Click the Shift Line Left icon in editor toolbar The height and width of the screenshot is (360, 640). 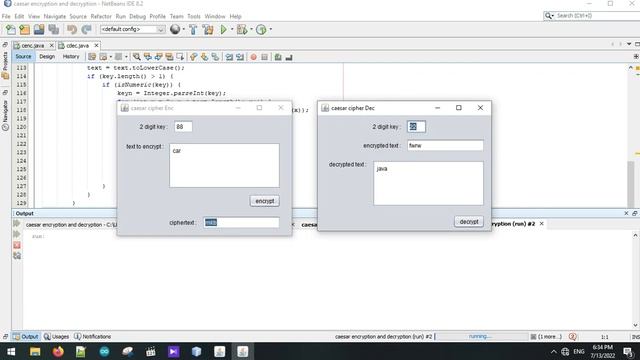[229, 57]
